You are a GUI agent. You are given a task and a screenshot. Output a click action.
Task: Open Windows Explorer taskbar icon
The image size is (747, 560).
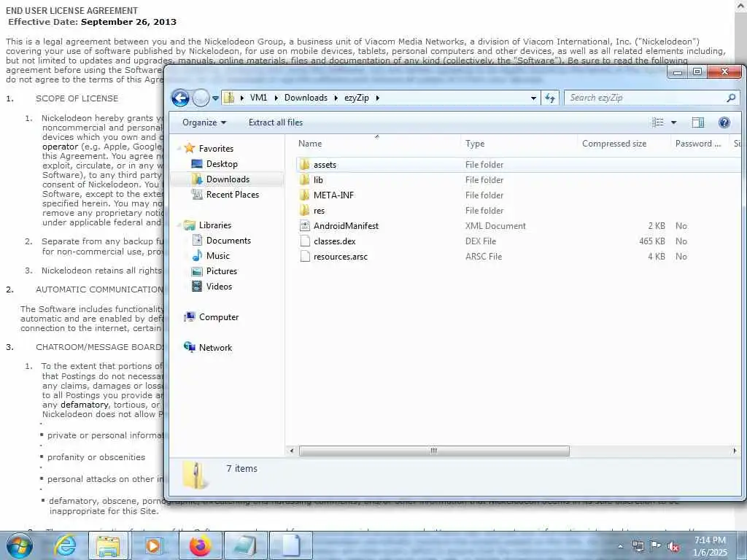pyautogui.click(x=109, y=545)
